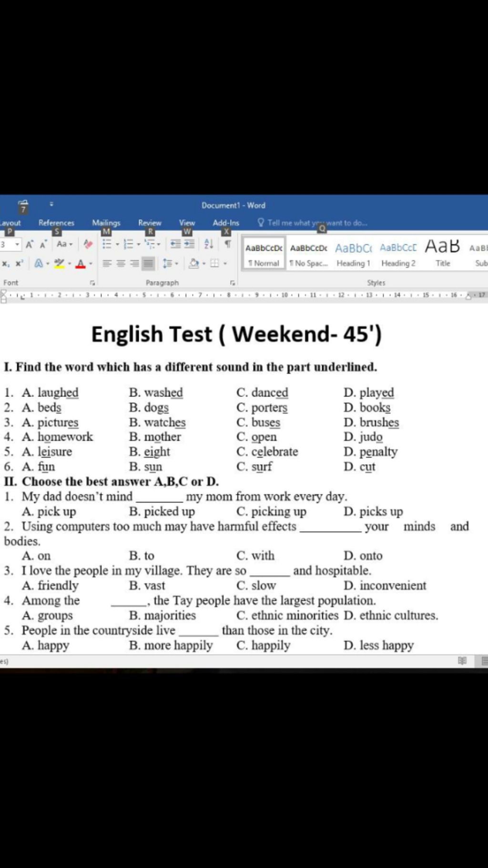Open the font size dropdown

click(18, 244)
